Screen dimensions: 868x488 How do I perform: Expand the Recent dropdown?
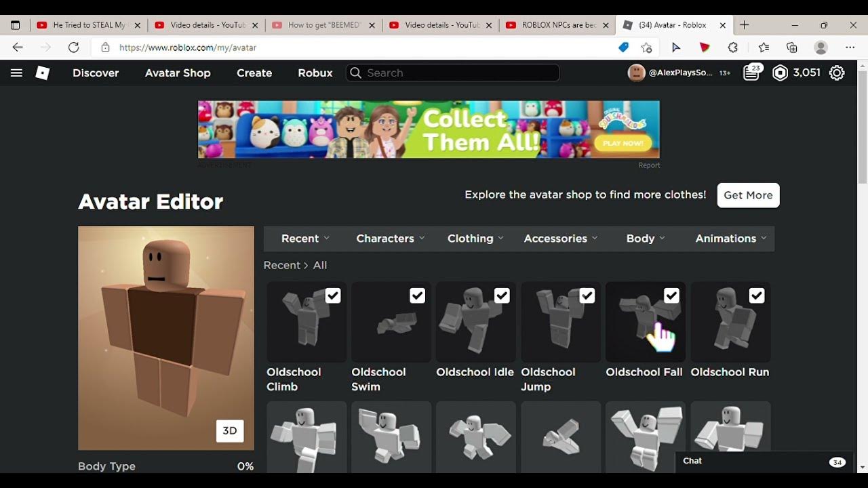[305, 239]
